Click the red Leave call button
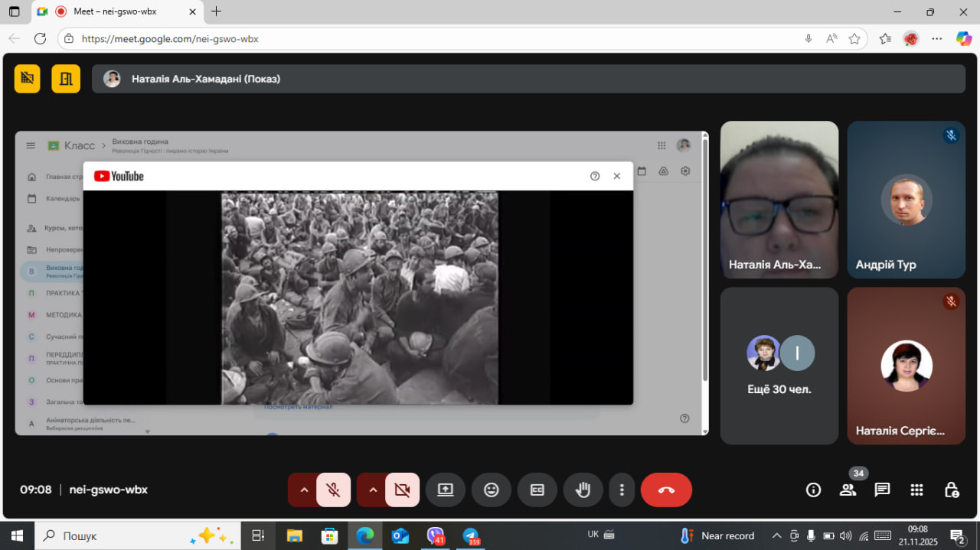This screenshot has width=980, height=550. [x=666, y=490]
